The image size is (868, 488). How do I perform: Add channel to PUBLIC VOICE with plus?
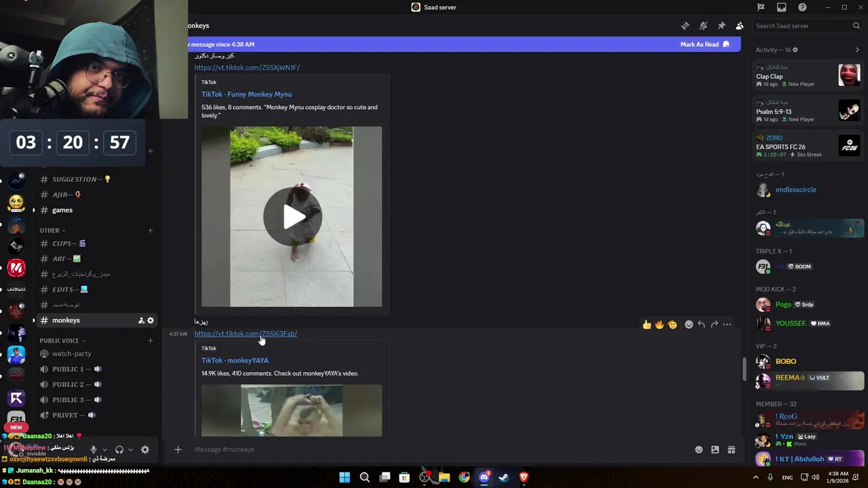tap(151, 341)
